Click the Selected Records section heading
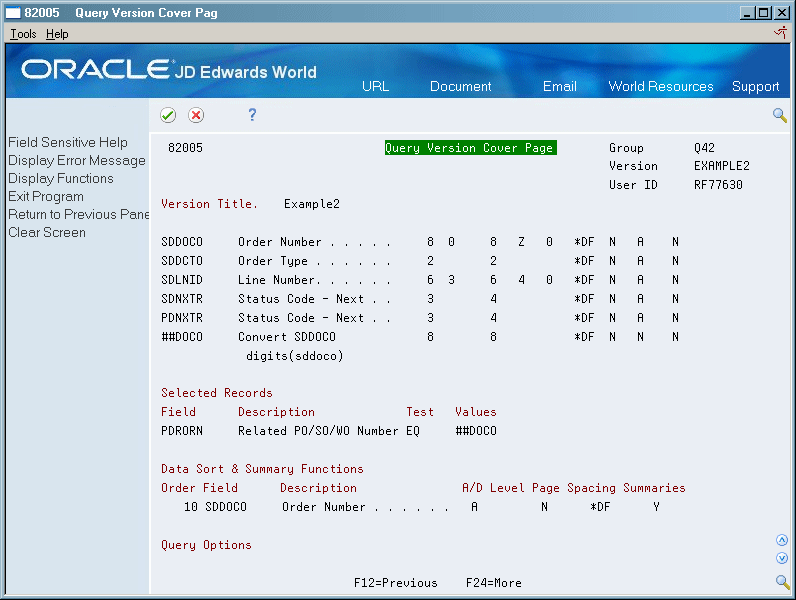 [x=217, y=393]
